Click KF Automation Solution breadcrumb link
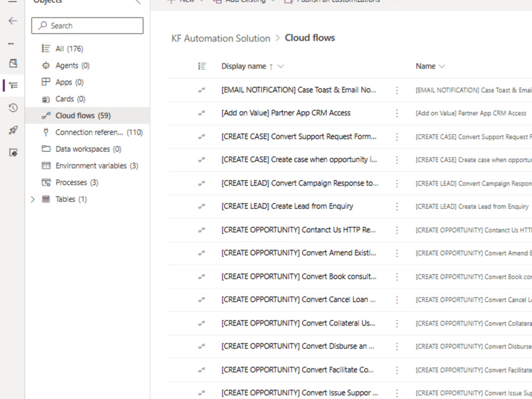Screen dimensions: 532x399 coord(221,38)
